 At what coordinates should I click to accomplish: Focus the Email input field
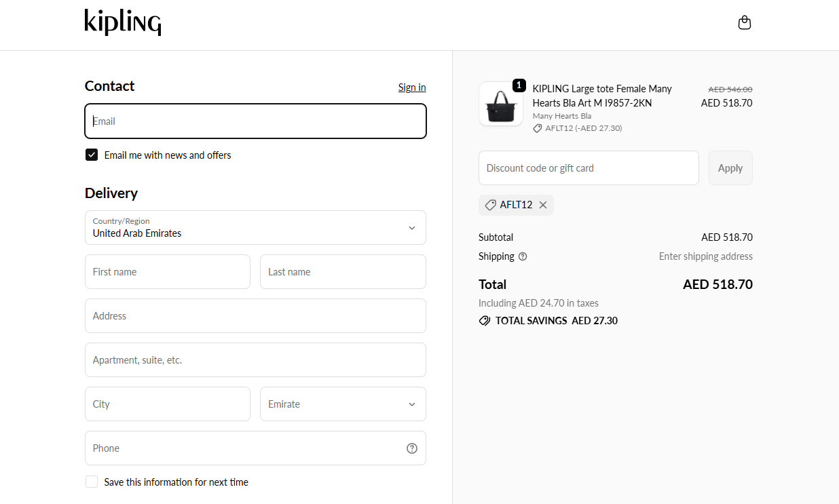click(x=255, y=121)
